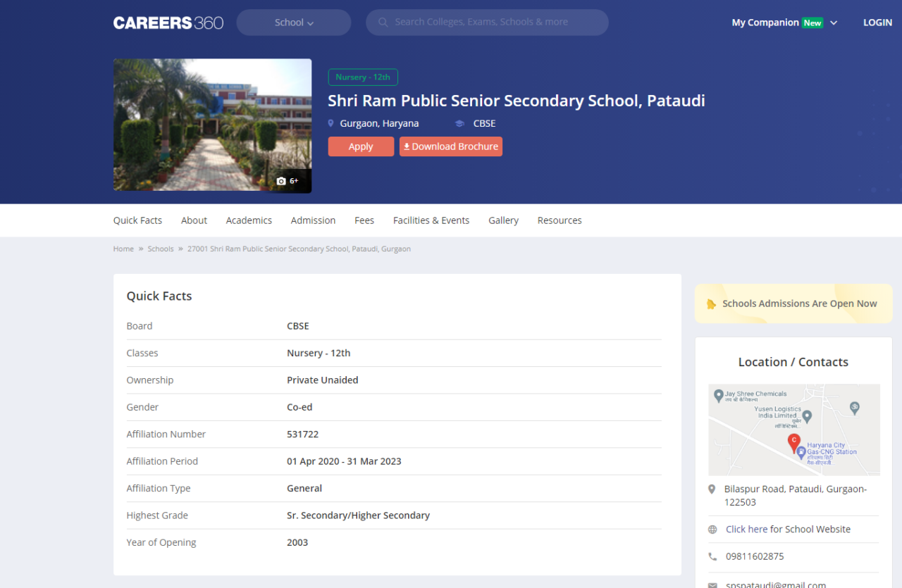Click the Sr. Secondary/Higher Secondary value
This screenshot has height=588, width=902.
(x=358, y=515)
